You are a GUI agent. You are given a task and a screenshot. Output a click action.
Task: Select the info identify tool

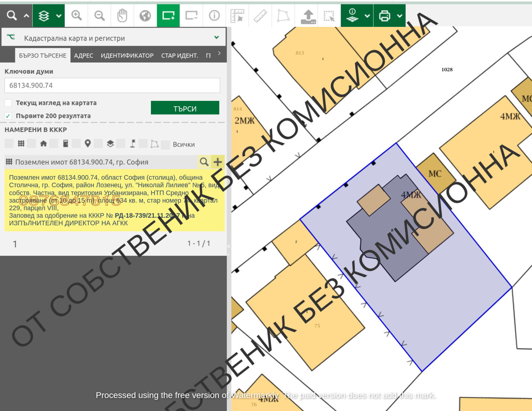pos(214,16)
